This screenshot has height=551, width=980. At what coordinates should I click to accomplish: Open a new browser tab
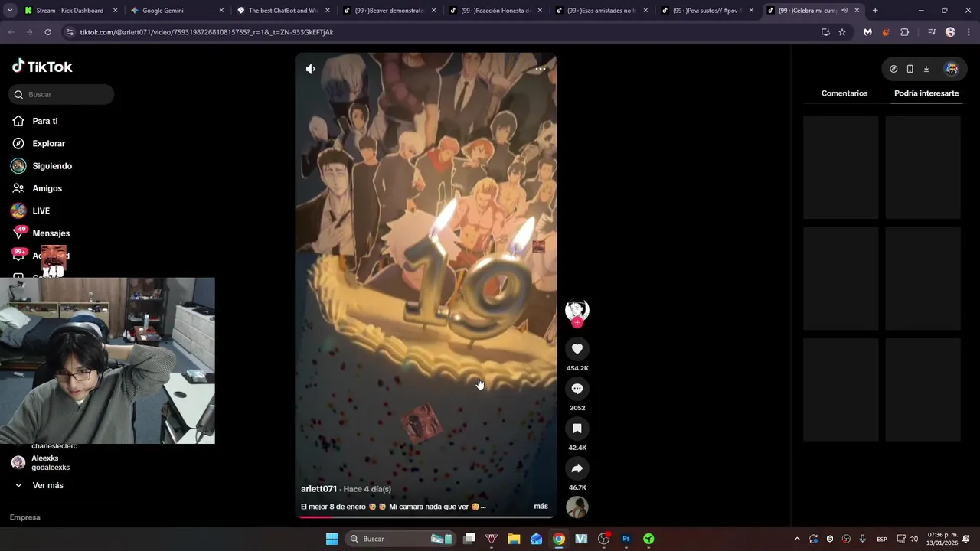875,11
